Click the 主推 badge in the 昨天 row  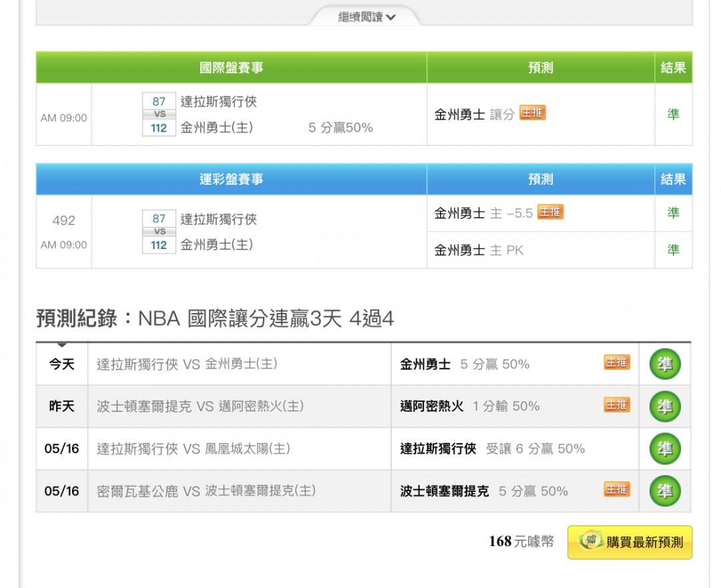click(x=617, y=405)
